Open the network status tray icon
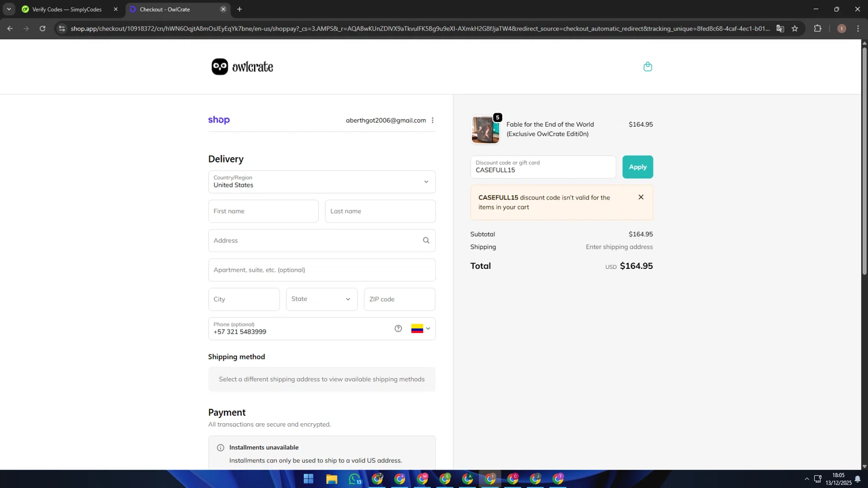 click(x=818, y=479)
